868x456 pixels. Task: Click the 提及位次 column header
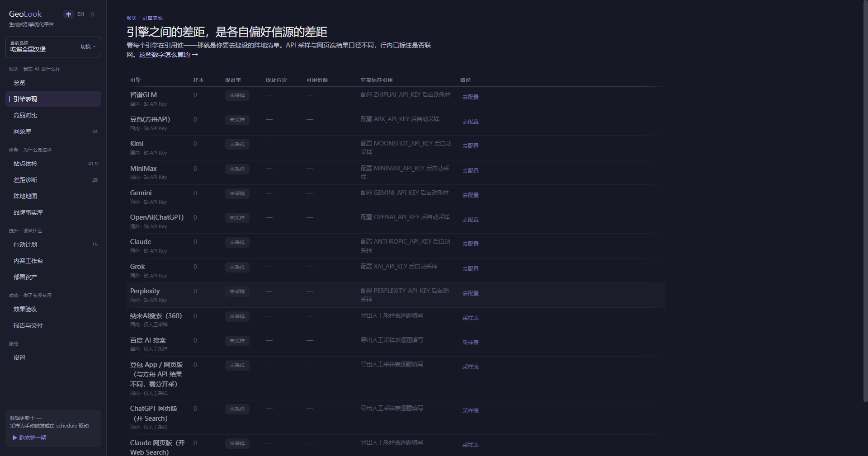(x=276, y=80)
